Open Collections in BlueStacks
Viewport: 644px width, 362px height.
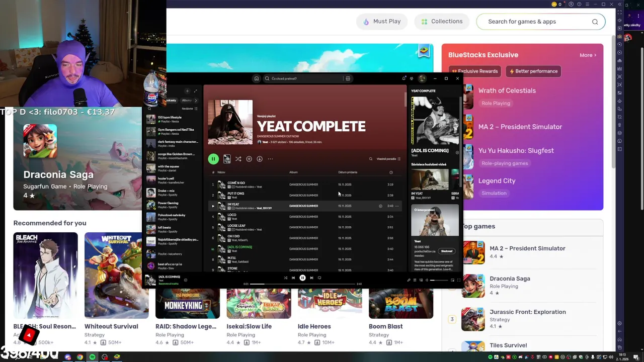click(x=442, y=22)
